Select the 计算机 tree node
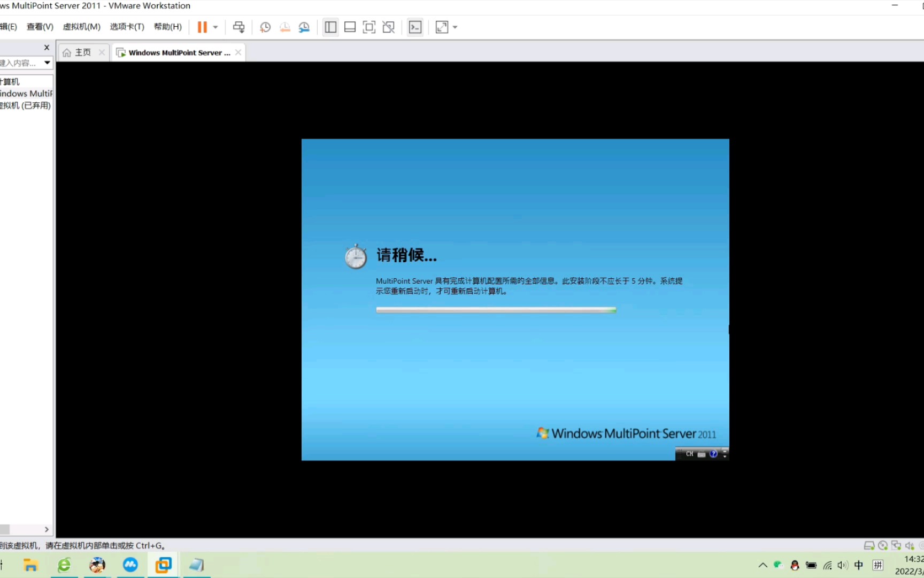924x578 pixels. (x=10, y=81)
